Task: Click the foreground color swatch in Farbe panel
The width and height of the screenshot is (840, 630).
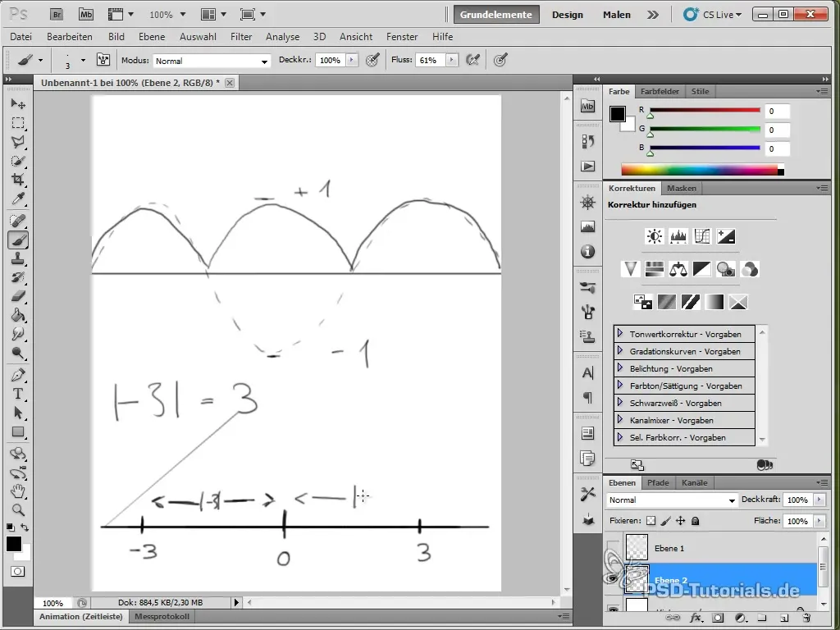Action: click(x=617, y=113)
